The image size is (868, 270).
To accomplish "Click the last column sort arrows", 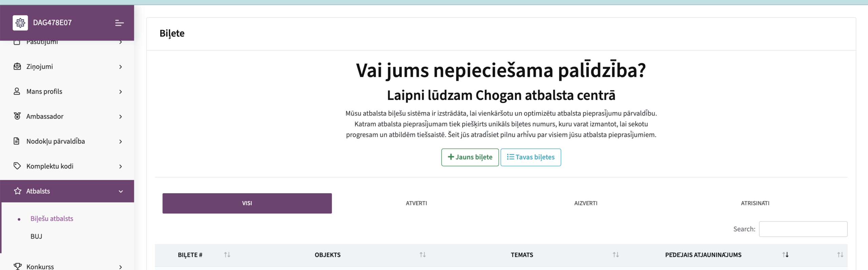I will point(840,255).
